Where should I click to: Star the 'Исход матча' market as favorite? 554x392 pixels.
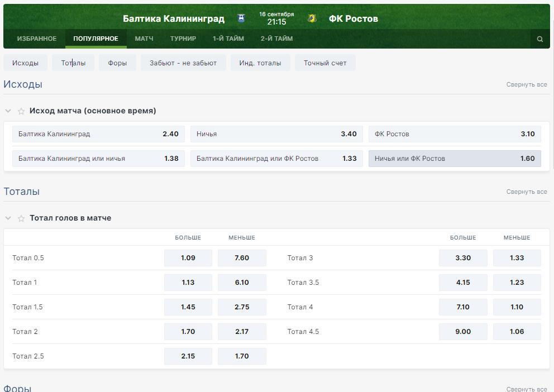point(21,111)
